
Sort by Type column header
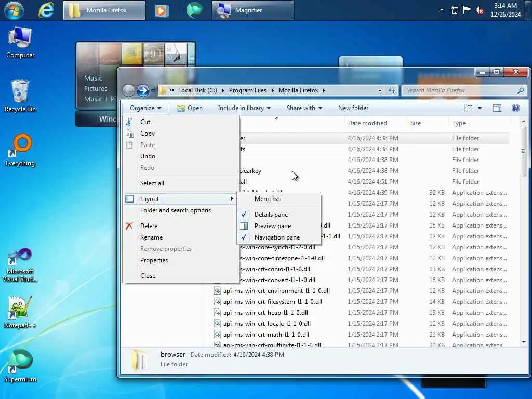[x=479, y=123]
